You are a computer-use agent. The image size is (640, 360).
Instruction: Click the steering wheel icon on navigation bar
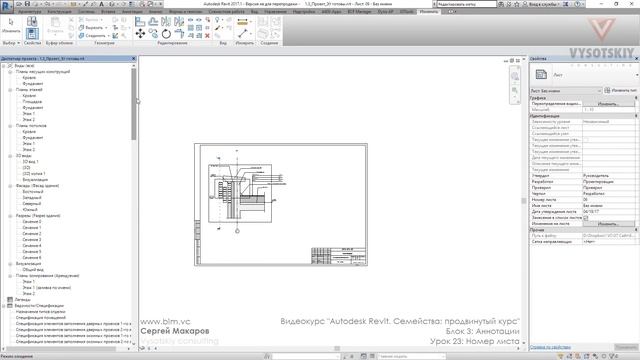click(x=515, y=76)
